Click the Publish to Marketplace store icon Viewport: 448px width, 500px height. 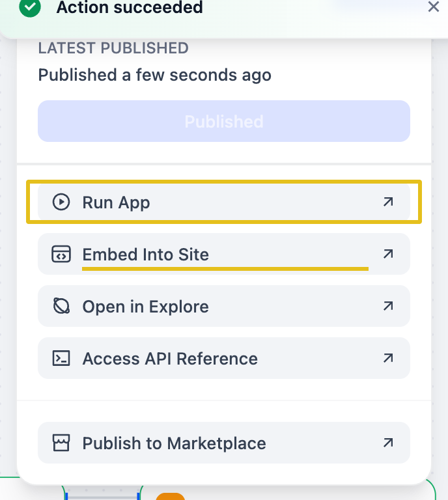coord(61,443)
